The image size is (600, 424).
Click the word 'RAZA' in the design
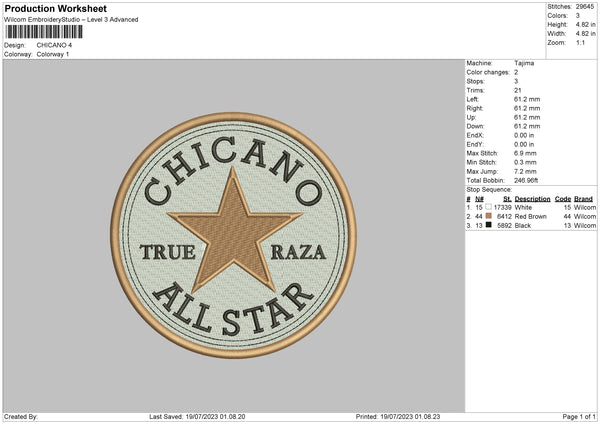coord(298,252)
